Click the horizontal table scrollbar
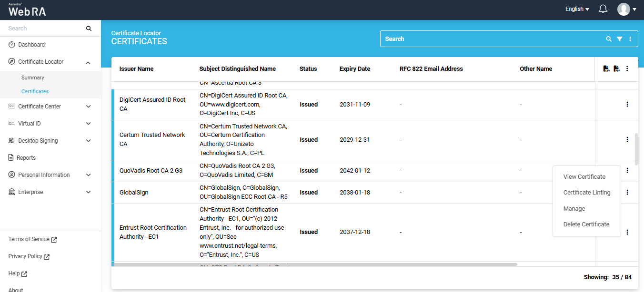Screen dimensions: 644x292 [315, 264]
